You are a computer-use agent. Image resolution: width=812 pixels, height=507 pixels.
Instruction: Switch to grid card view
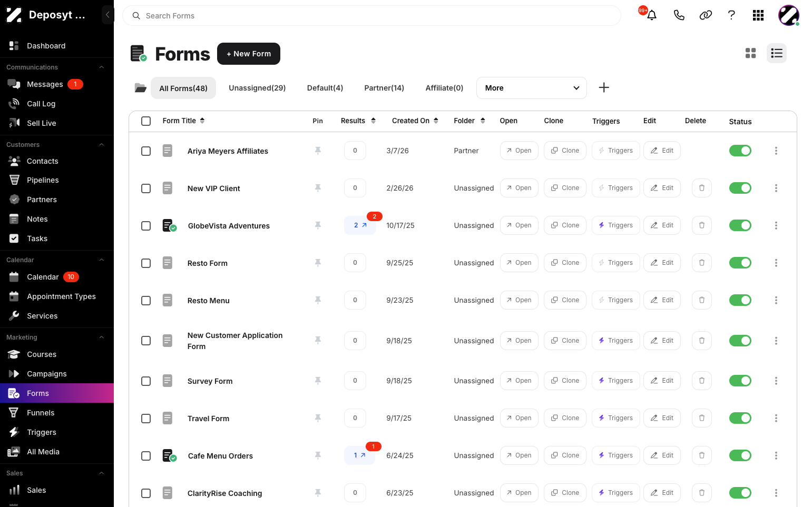pos(751,53)
